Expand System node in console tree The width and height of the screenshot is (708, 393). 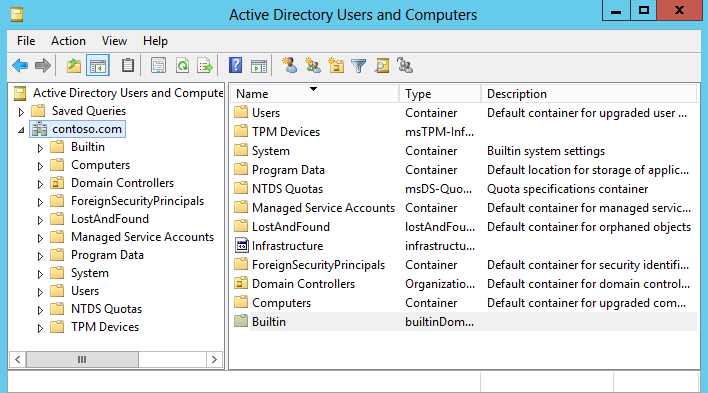(40, 274)
